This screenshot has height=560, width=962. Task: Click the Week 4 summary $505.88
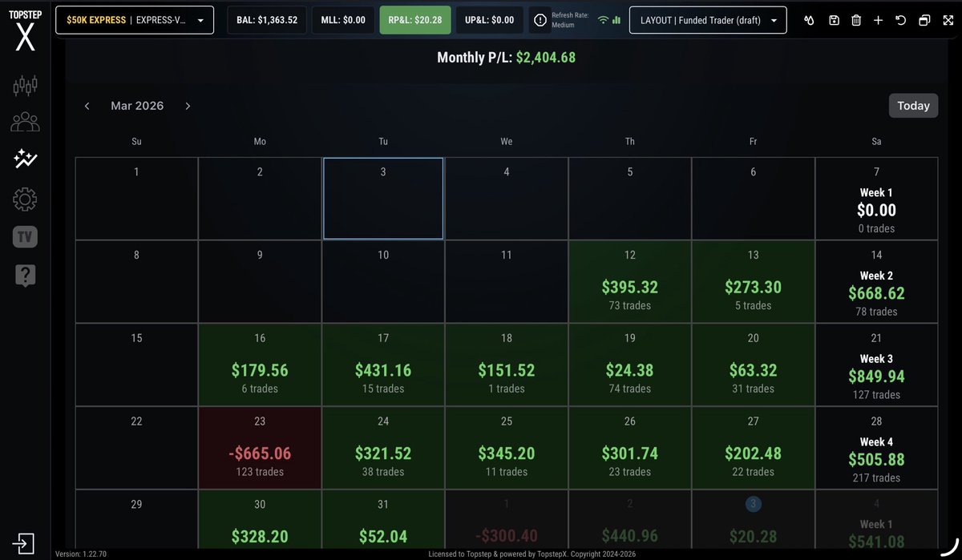(x=876, y=449)
